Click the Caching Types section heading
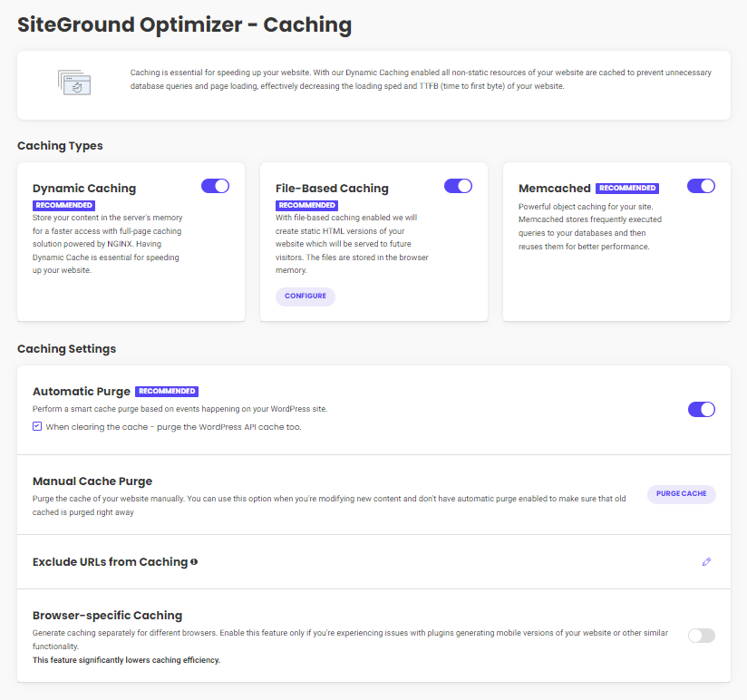Screen dimensions: 747x700 [60, 145]
